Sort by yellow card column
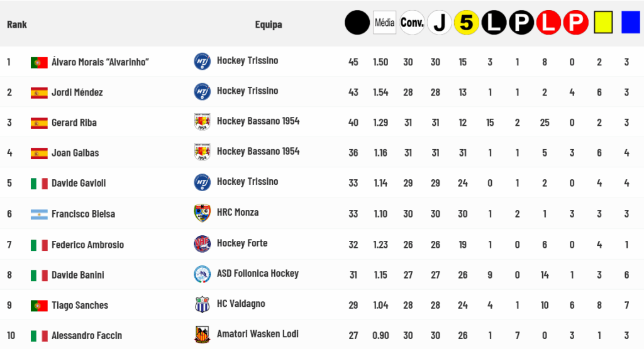This screenshot has height=349, width=644. coord(603,22)
